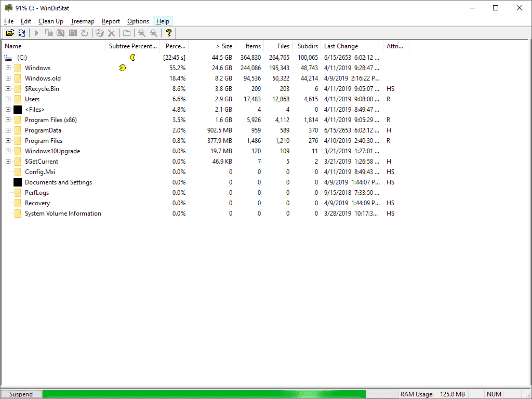
Task: Click the Refresh All toolbar icon
Action: click(22, 33)
